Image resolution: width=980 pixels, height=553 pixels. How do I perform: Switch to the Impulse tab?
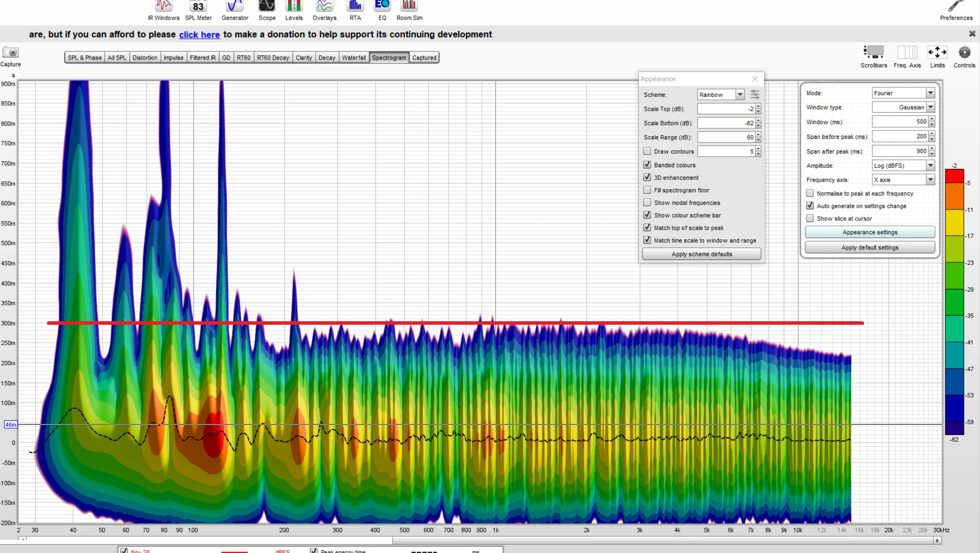pyautogui.click(x=174, y=58)
